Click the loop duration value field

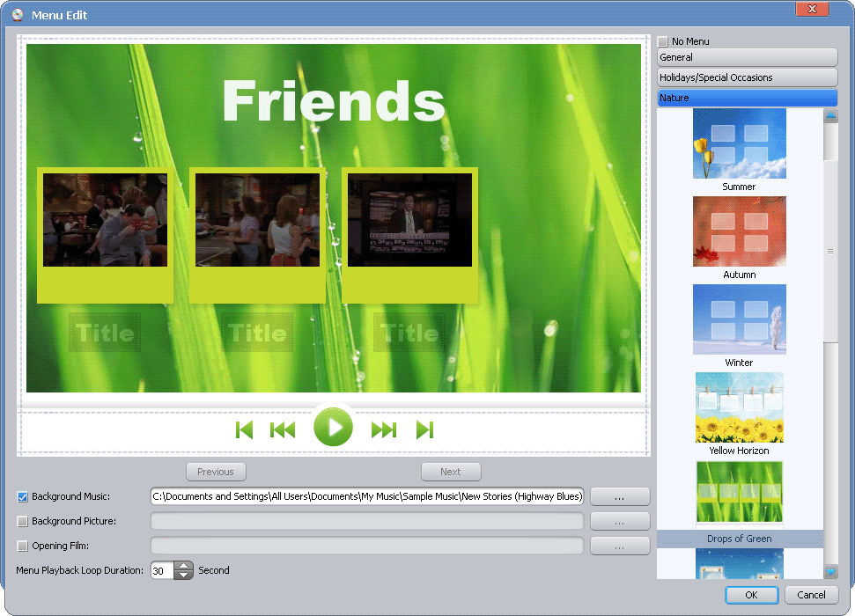pos(162,571)
